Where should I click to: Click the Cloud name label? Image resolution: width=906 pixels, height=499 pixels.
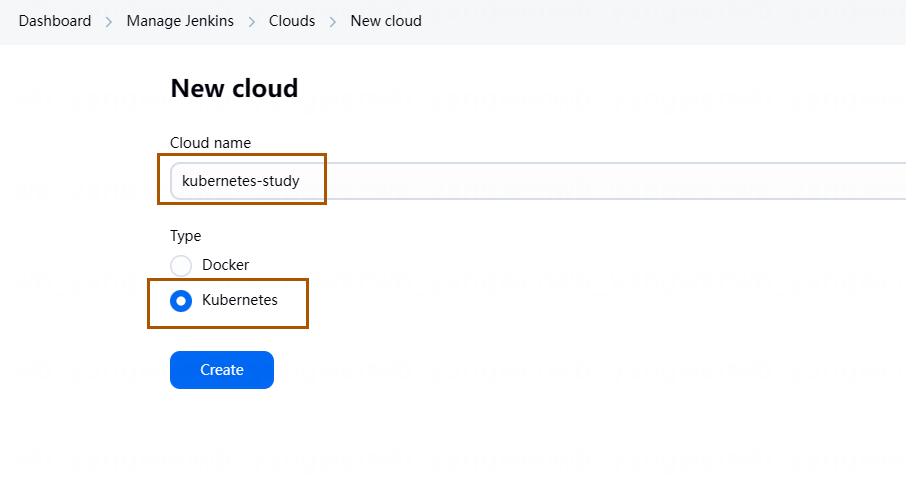pos(210,143)
